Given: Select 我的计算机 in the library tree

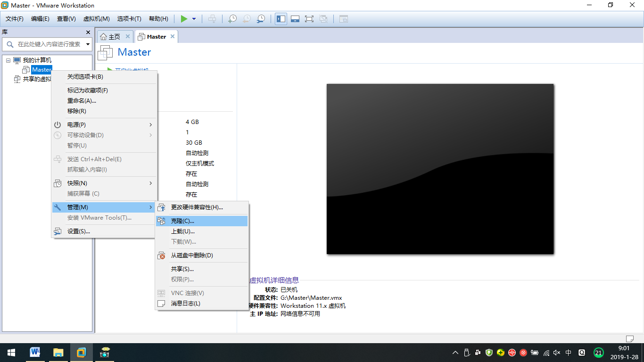Looking at the screenshot, I should click(x=37, y=60).
